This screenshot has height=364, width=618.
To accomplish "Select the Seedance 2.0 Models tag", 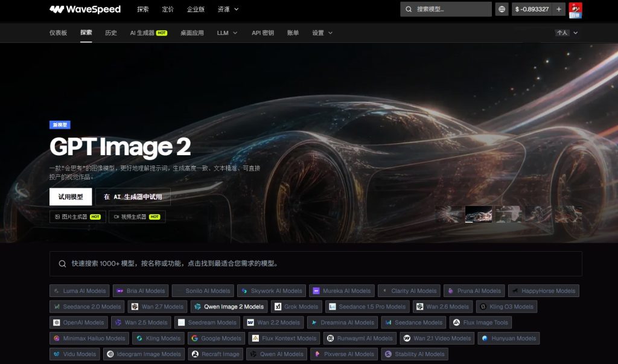I will tap(87, 307).
